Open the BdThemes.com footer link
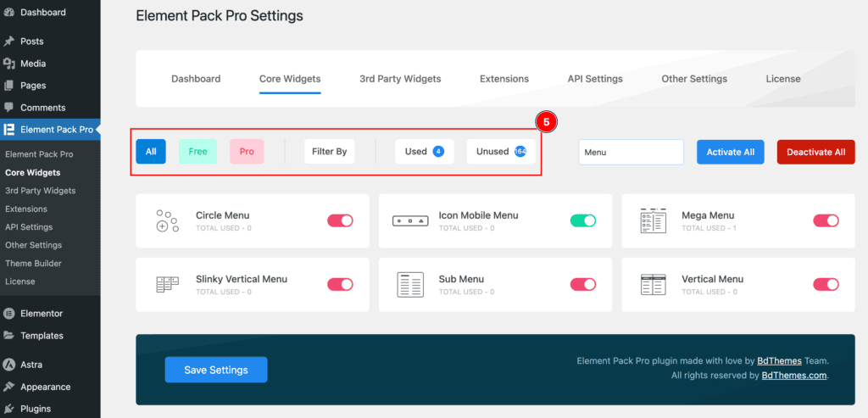 (x=794, y=376)
